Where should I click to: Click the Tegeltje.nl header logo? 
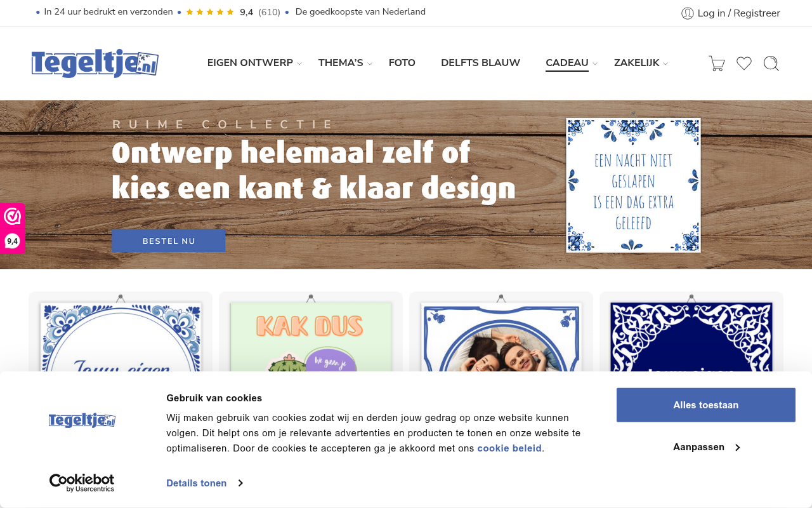click(x=95, y=63)
